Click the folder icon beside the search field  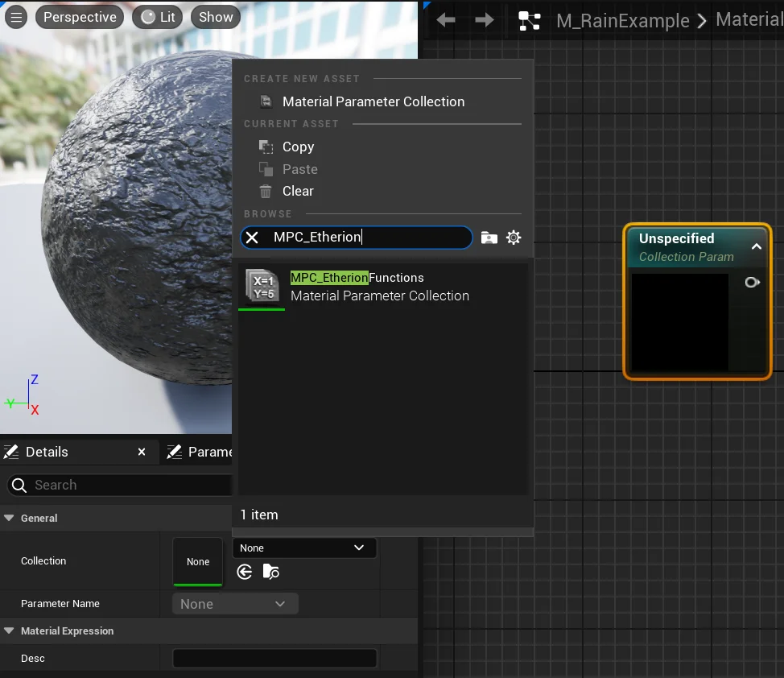(489, 238)
